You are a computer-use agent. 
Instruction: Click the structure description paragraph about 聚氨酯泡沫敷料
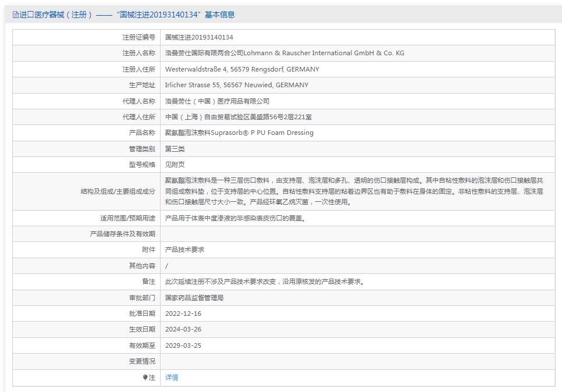coord(354,191)
